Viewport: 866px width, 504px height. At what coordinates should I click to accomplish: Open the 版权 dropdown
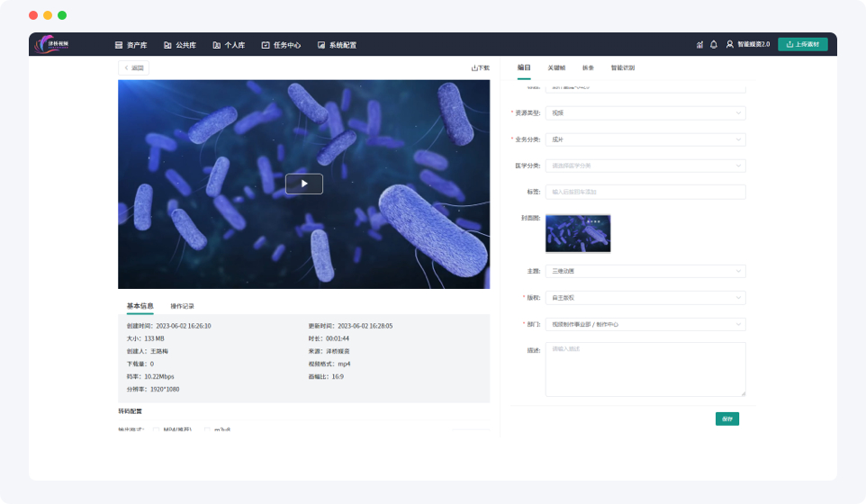pyautogui.click(x=645, y=297)
